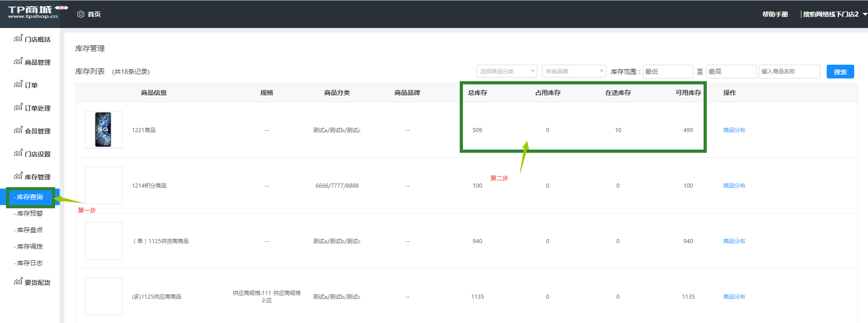
Task: Open 商品分布 link for 1221商品
Action: (734, 130)
